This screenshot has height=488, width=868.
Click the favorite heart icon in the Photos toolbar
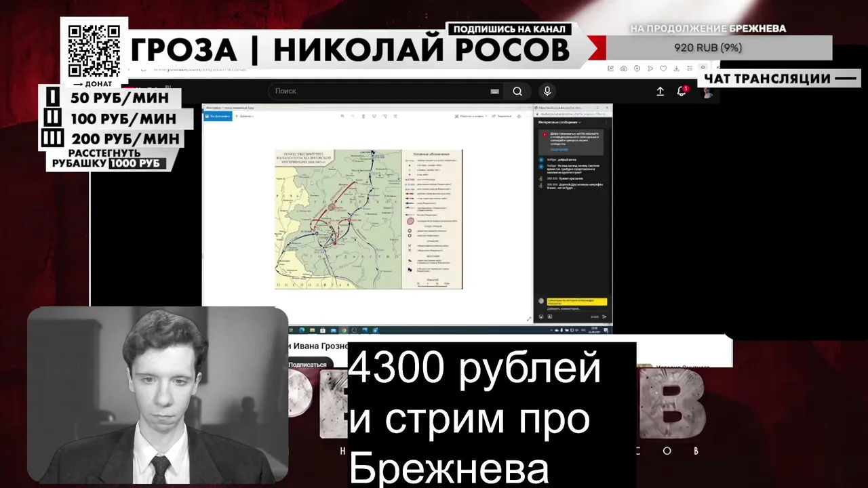[374, 116]
